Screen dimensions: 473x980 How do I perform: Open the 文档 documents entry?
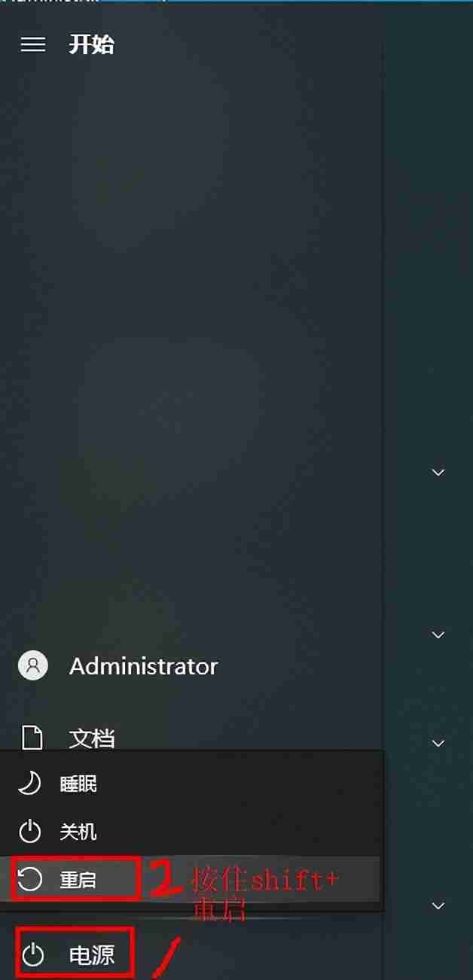pyautogui.click(x=92, y=738)
